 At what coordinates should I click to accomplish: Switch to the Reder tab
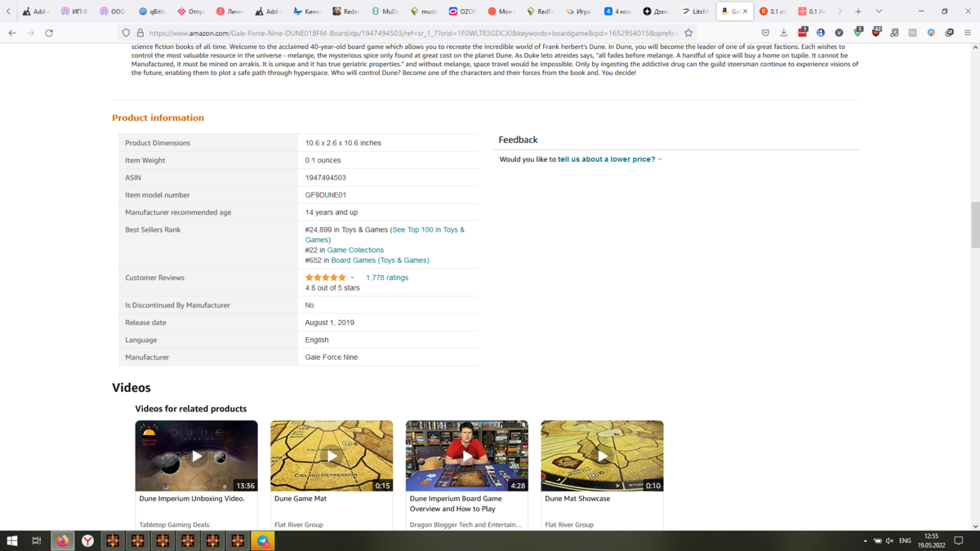click(x=346, y=11)
